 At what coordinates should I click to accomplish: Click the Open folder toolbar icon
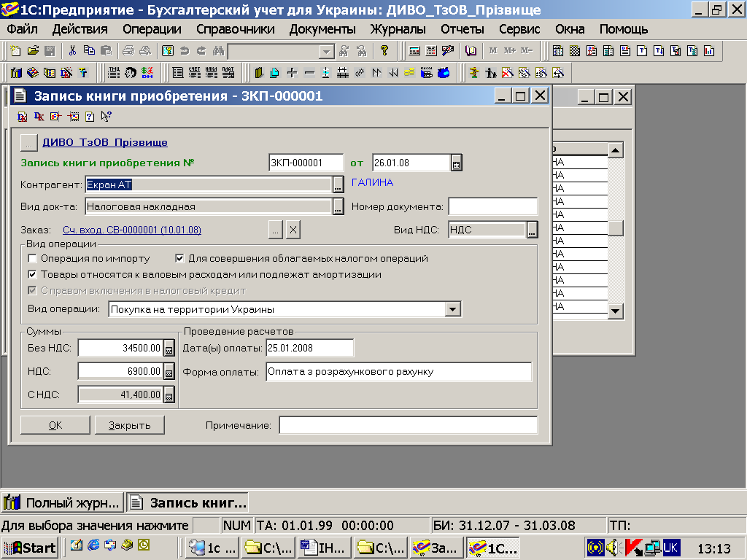[33, 50]
